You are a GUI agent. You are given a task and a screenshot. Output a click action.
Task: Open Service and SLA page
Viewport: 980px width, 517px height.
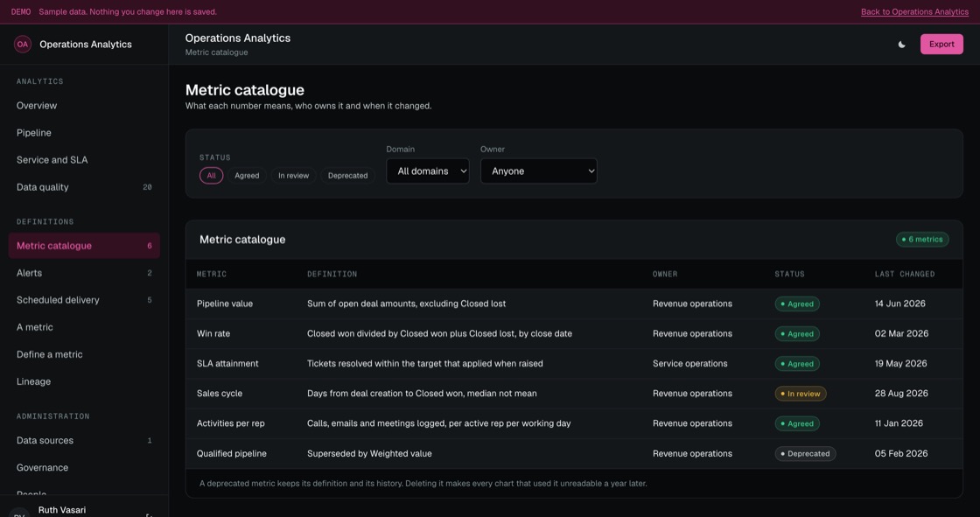tap(84, 160)
